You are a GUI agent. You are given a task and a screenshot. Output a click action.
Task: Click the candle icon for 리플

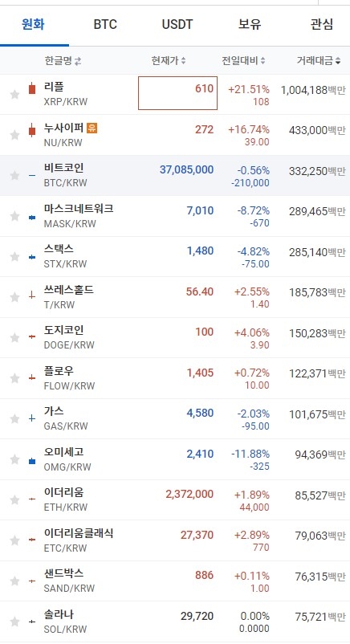(32, 88)
